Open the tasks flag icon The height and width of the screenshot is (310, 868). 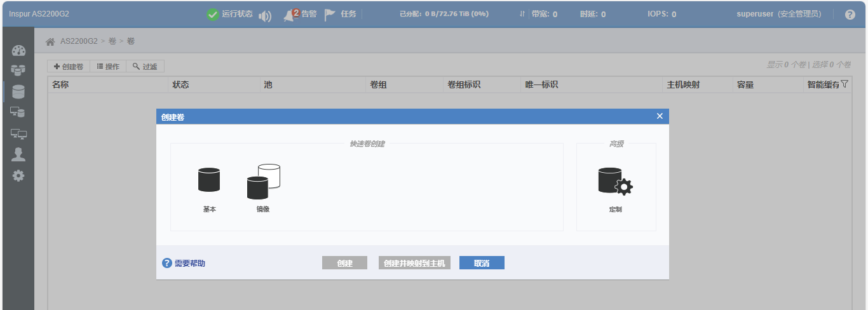[x=330, y=15]
